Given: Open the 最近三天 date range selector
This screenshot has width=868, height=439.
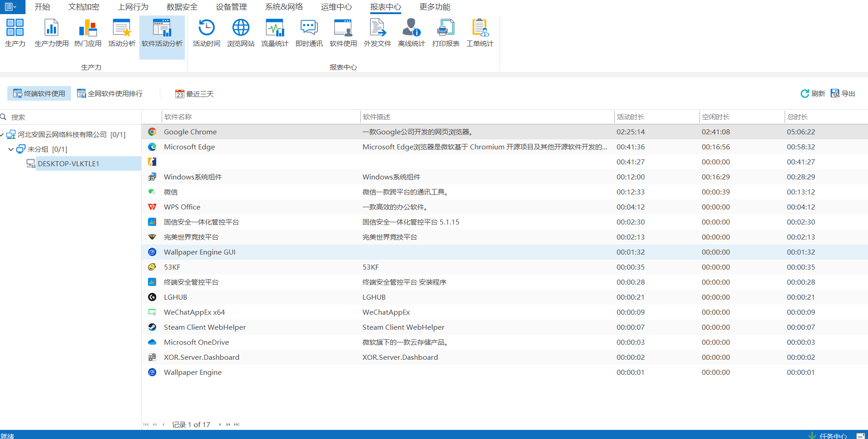Looking at the screenshot, I should (194, 94).
